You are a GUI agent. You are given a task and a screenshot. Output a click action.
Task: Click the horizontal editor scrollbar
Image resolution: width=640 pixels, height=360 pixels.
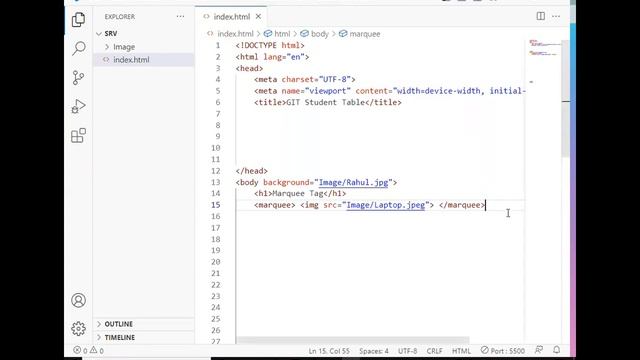pyautogui.click(x=353, y=340)
